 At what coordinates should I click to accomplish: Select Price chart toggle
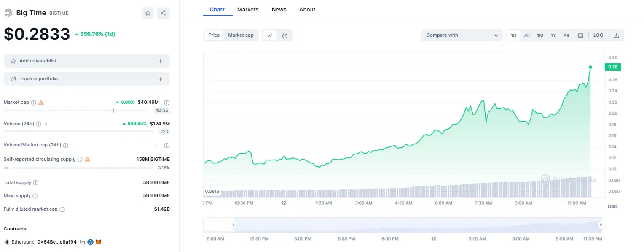(214, 35)
